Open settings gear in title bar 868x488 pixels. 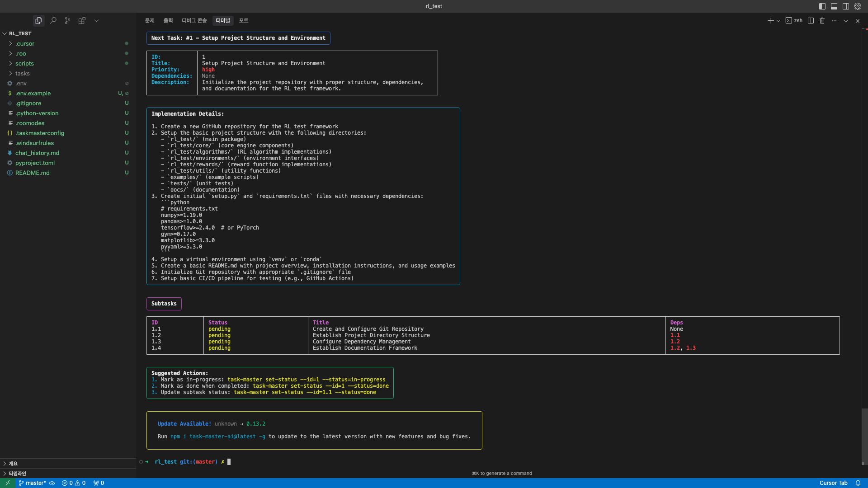[x=858, y=6]
